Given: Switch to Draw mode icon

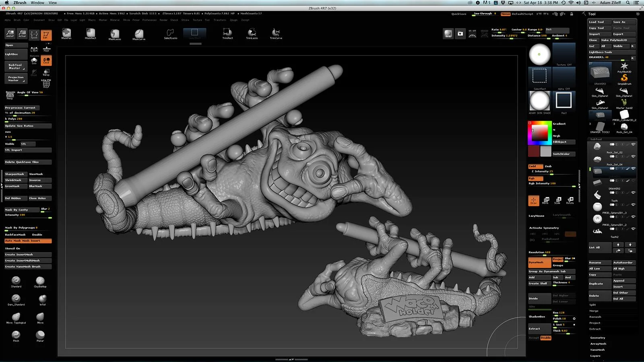Looking at the screenshot, I should tap(533, 200).
